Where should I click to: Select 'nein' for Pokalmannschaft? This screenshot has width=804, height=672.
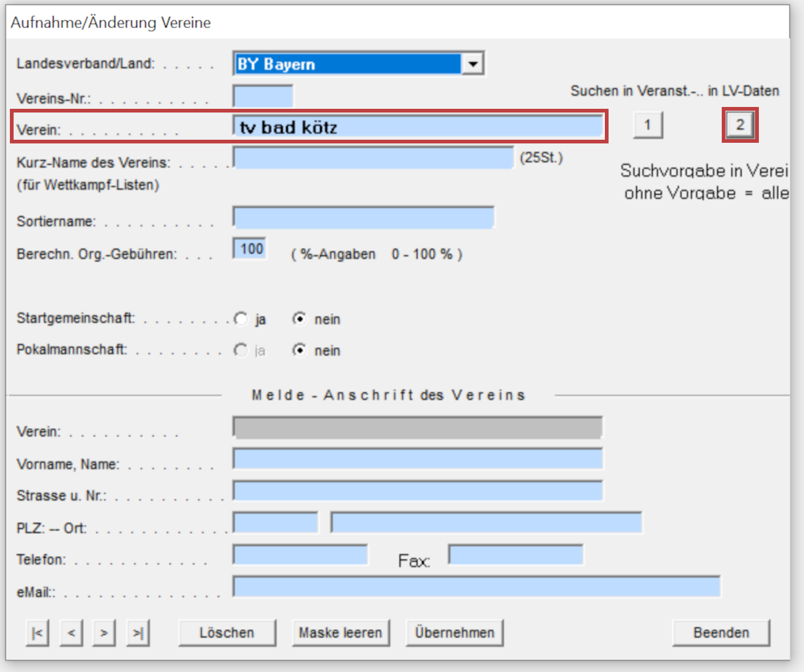(x=299, y=351)
